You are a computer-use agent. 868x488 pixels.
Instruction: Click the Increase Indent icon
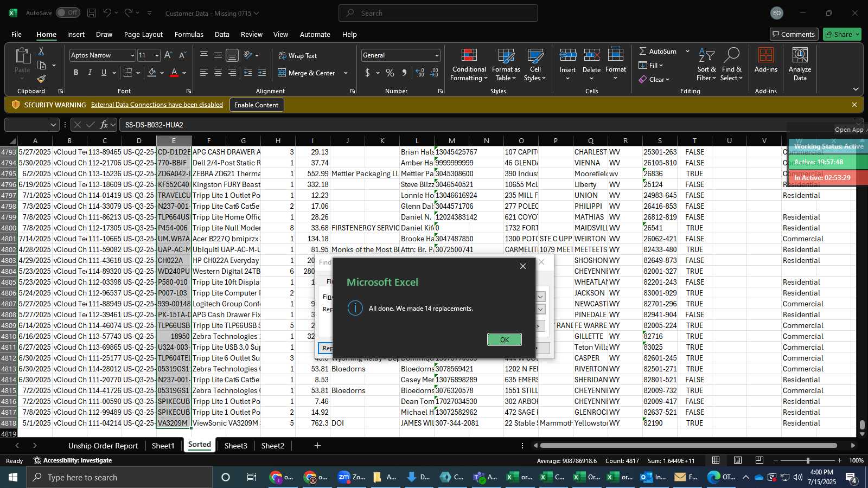coord(262,73)
